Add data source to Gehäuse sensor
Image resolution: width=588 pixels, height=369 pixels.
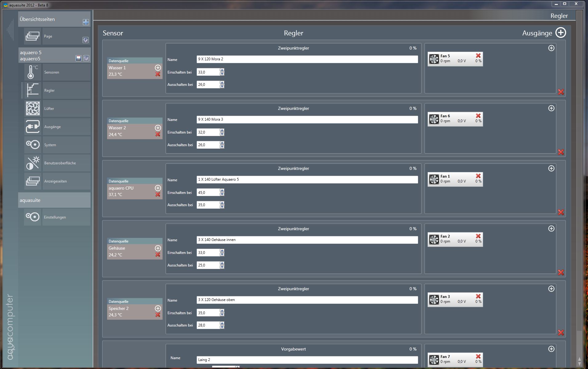[x=158, y=248]
